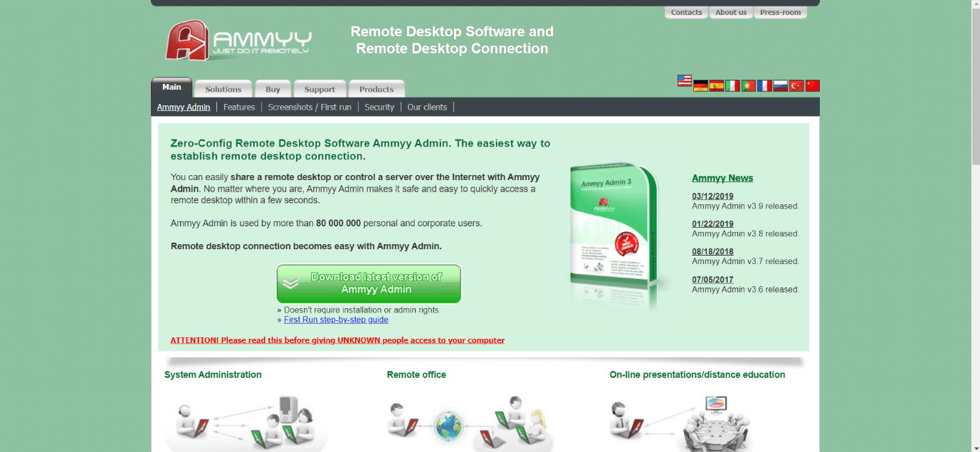Screen dimensions: 980x452
Task: Choose the Portuguese flag language
Action: [749, 85]
